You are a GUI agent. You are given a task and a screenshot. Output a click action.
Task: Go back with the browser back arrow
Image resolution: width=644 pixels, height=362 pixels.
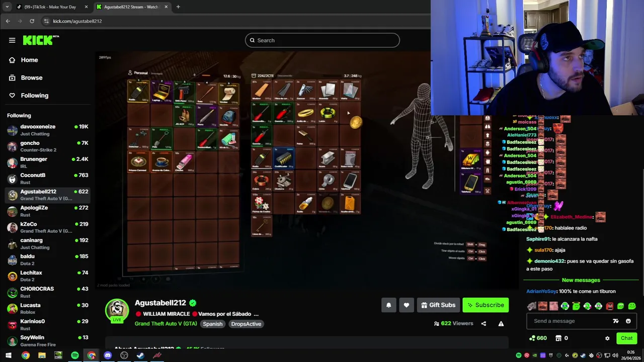(x=8, y=21)
